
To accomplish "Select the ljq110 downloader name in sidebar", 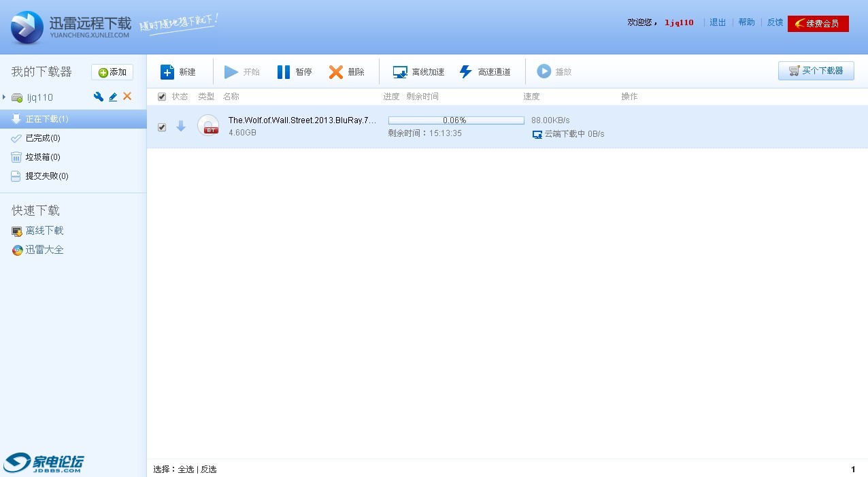I will tap(40, 97).
